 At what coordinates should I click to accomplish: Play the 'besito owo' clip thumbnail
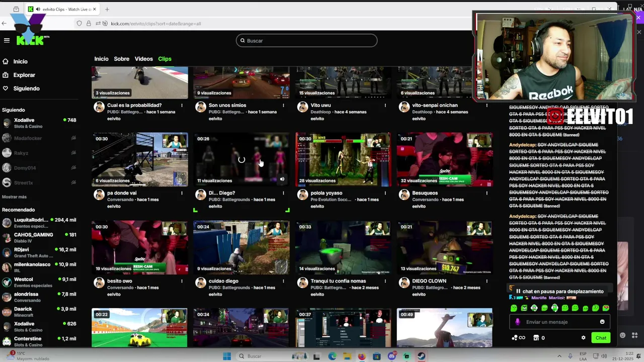pyautogui.click(x=140, y=247)
